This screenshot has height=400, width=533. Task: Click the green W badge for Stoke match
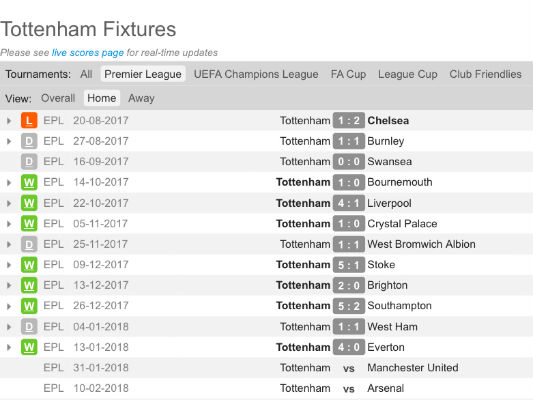point(29,265)
